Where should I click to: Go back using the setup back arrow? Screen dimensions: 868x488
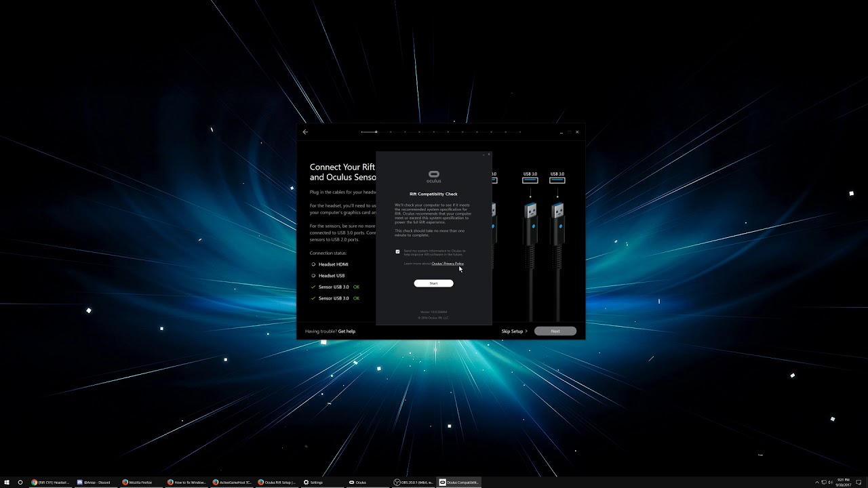coord(305,132)
